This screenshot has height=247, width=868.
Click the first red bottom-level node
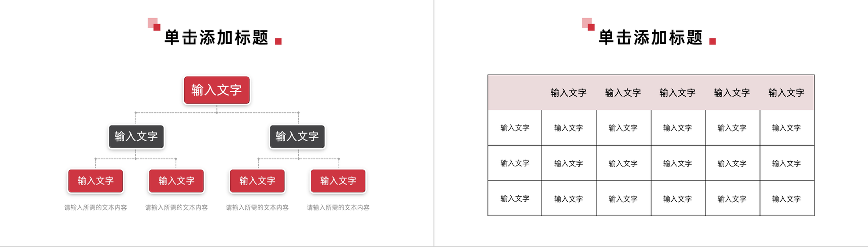[x=95, y=181]
